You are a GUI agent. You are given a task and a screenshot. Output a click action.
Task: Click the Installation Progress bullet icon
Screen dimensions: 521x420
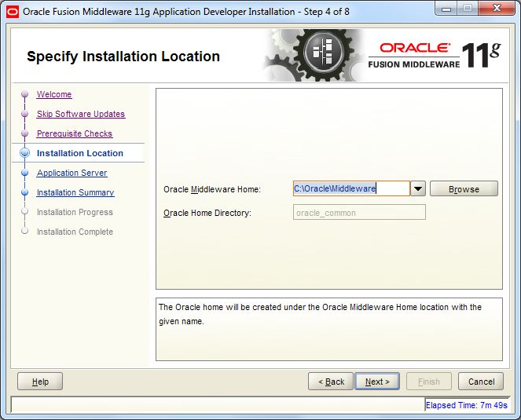pos(24,211)
